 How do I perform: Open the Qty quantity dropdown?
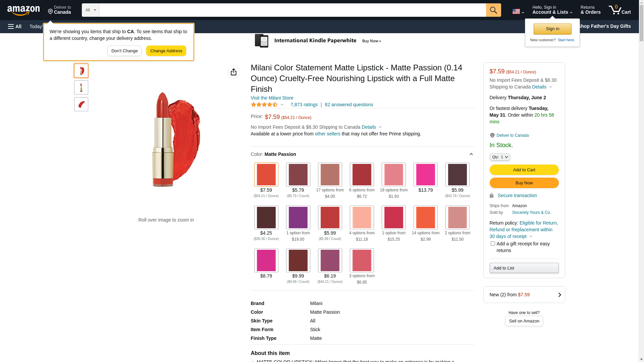click(499, 157)
